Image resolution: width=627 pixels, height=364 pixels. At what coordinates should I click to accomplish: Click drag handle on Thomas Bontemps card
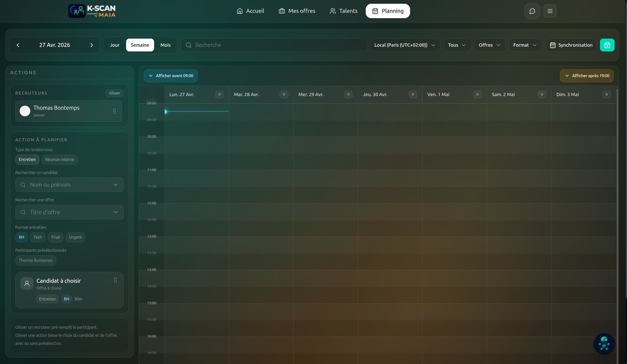pyautogui.click(x=114, y=111)
